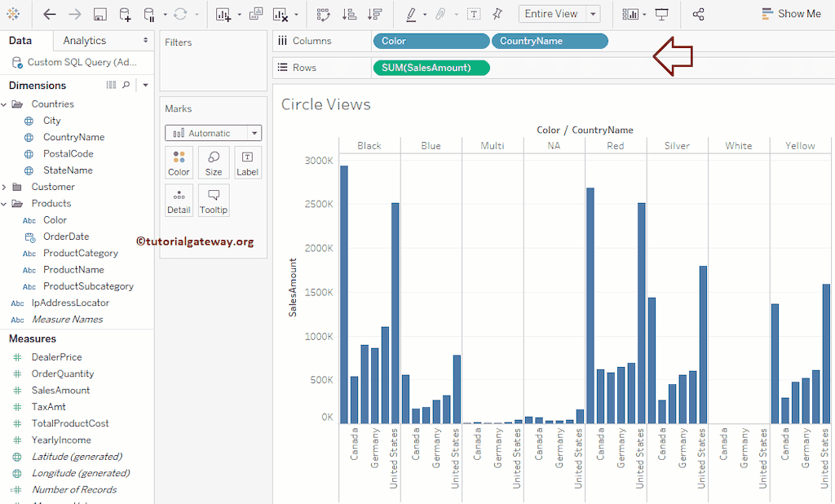Open the Entire View fit dropdown
835x504 pixels.
click(x=559, y=13)
